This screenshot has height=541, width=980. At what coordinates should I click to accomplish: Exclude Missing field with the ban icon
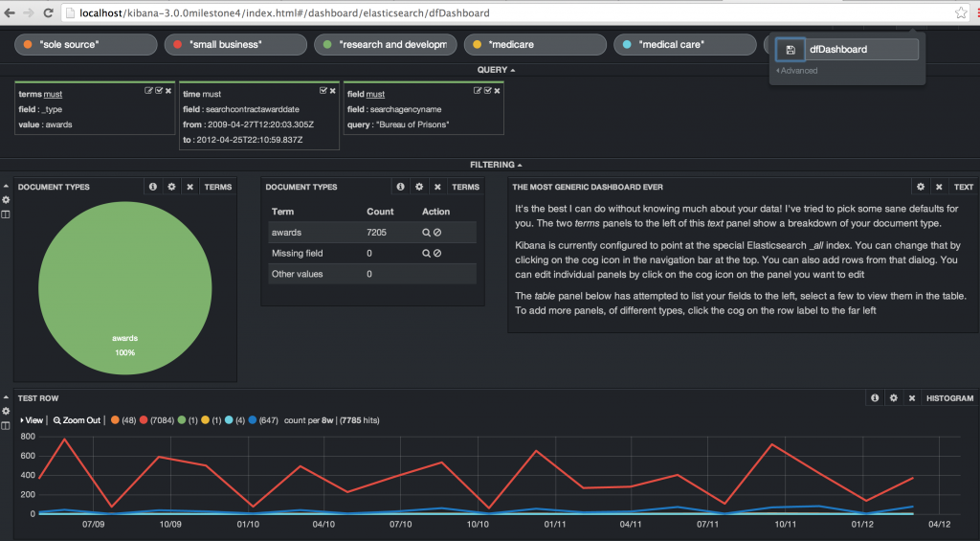coord(437,254)
